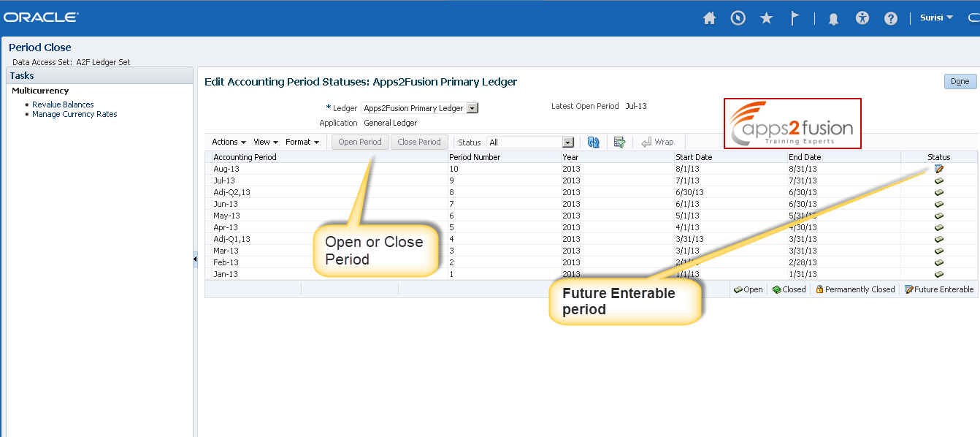Select the Feb-13 period cell
The image size is (980, 437).
tap(329, 262)
